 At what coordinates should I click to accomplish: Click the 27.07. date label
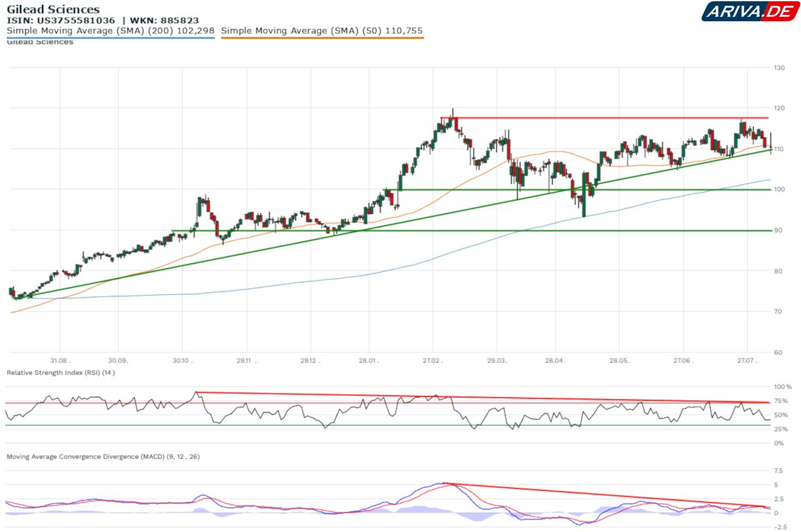click(747, 361)
